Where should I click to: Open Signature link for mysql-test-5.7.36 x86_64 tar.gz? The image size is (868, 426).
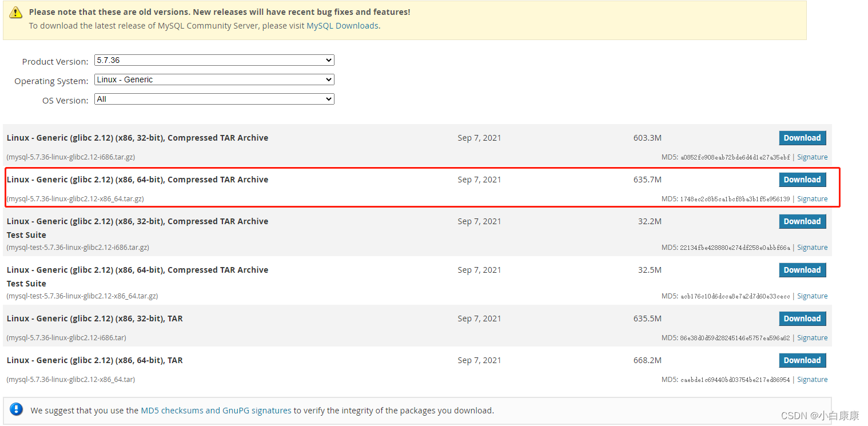click(x=813, y=296)
